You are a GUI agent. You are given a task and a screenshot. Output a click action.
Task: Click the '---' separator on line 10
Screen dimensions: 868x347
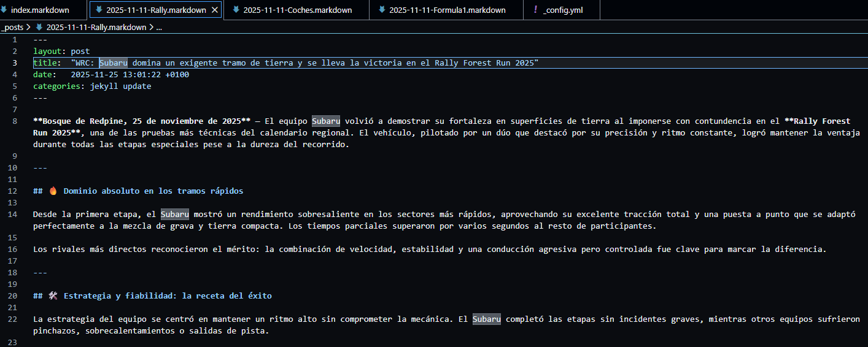(40, 167)
